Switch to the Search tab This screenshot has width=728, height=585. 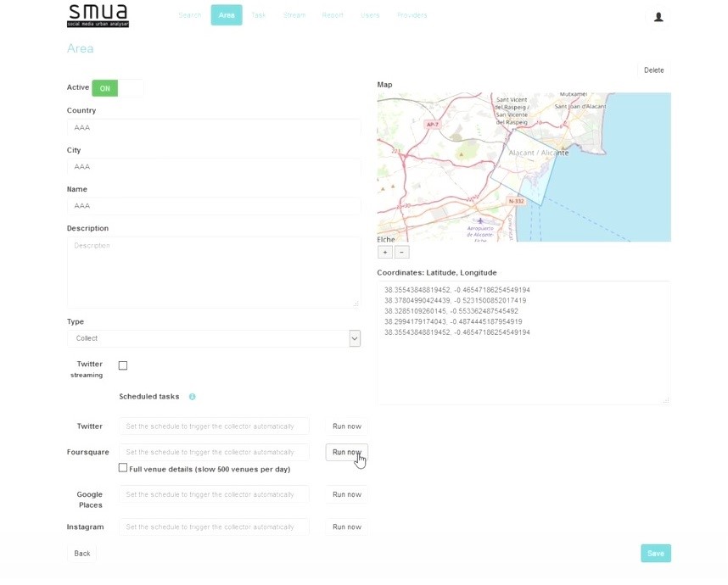[x=189, y=14]
